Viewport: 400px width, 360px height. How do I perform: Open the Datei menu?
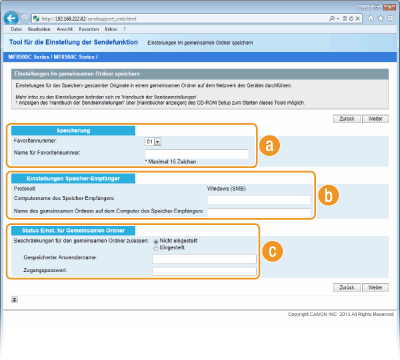(16, 29)
